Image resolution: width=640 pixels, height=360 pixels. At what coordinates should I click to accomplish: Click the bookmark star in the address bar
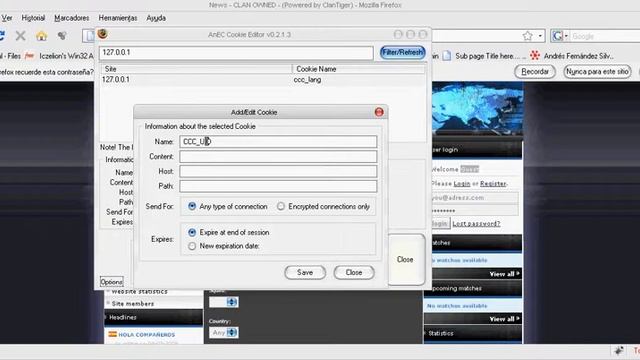(527, 36)
